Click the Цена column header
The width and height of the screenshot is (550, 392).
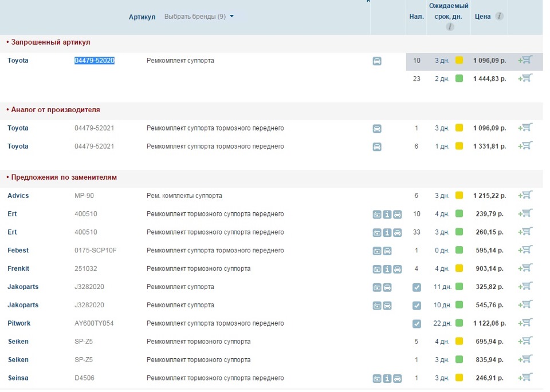(x=483, y=17)
